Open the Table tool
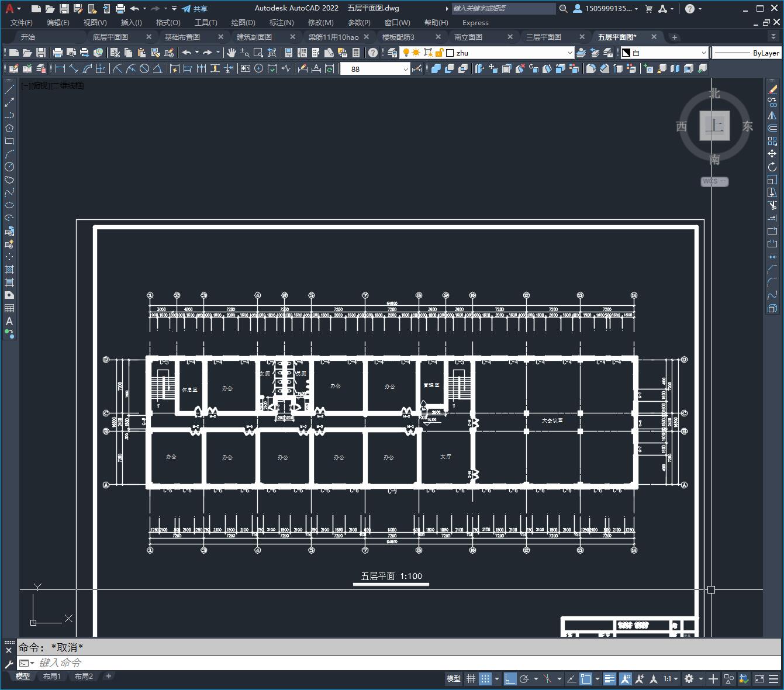Image resolution: width=784 pixels, height=690 pixels. (9, 308)
